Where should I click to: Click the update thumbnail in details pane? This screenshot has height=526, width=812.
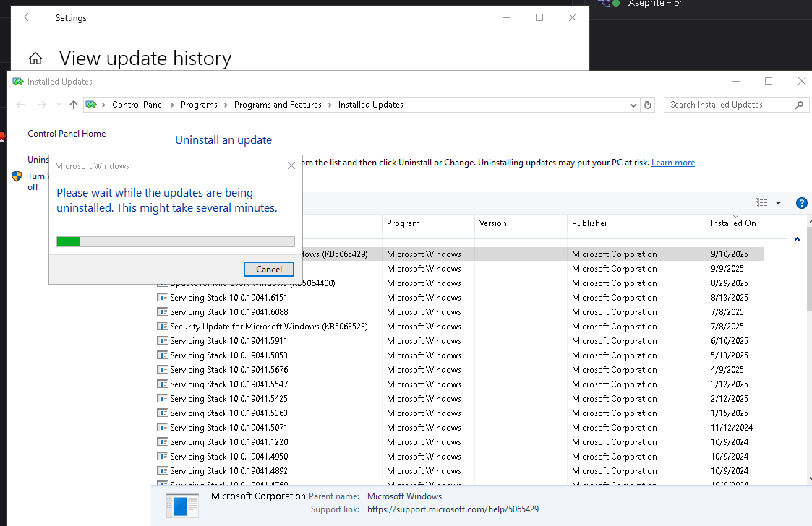tap(182, 506)
